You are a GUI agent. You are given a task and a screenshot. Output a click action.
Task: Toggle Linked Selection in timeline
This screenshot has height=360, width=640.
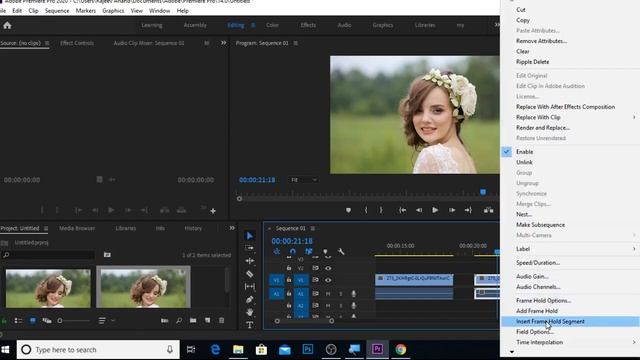point(309,251)
